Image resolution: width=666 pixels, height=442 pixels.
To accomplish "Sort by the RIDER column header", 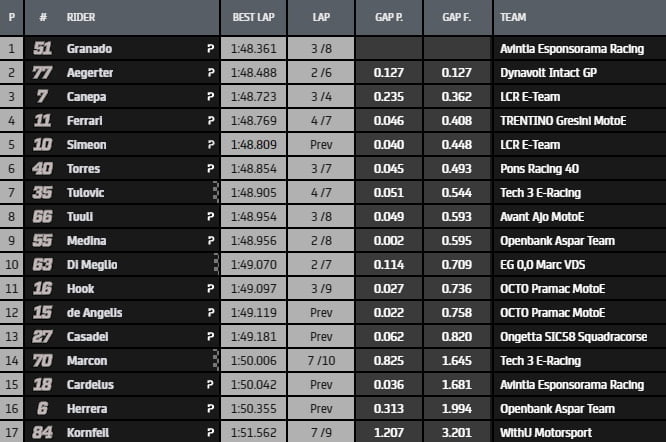I will click(x=82, y=17).
